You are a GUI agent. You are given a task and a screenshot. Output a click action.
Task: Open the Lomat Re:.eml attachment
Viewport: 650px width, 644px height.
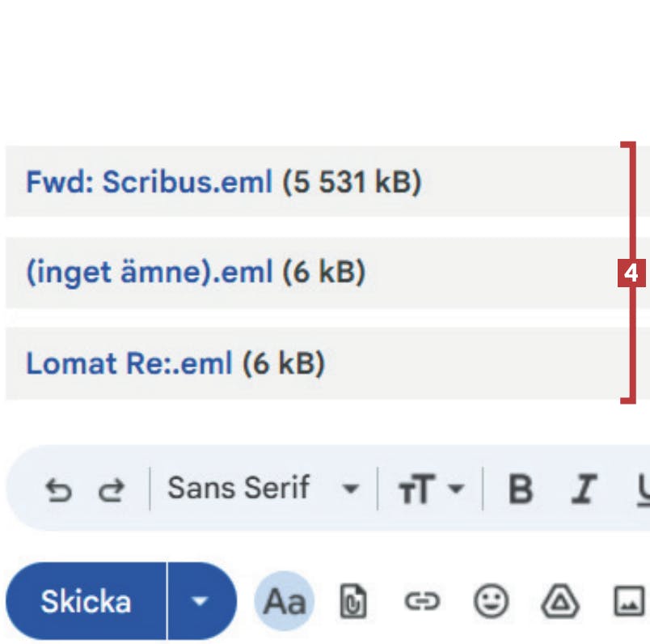pos(129,363)
